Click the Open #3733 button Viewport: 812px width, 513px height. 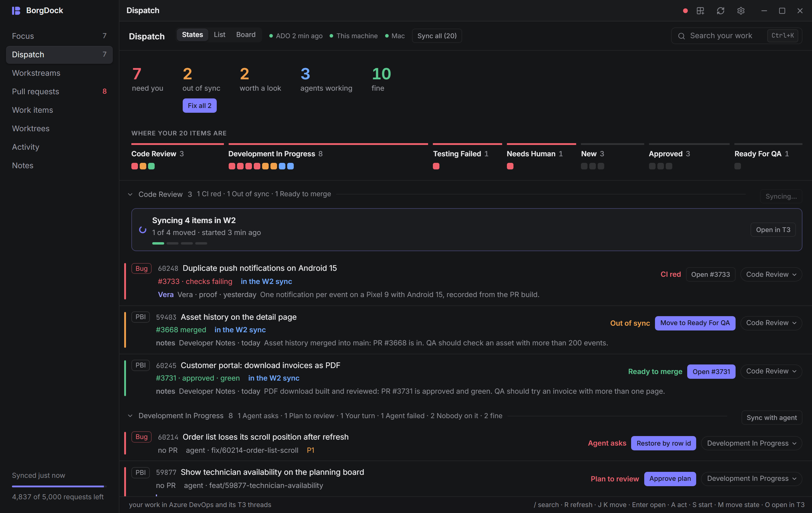click(x=710, y=274)
